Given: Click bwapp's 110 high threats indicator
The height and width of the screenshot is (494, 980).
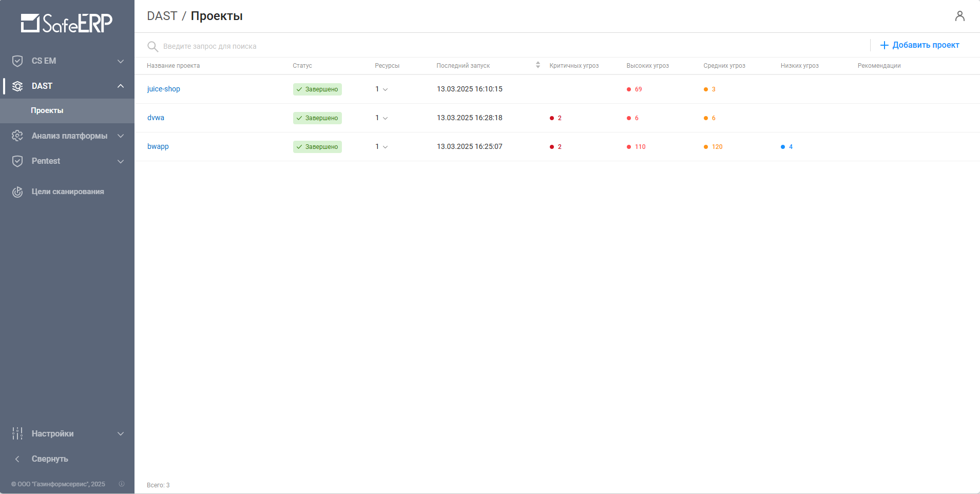Looking at the screenshot, I should pos(637,147).
